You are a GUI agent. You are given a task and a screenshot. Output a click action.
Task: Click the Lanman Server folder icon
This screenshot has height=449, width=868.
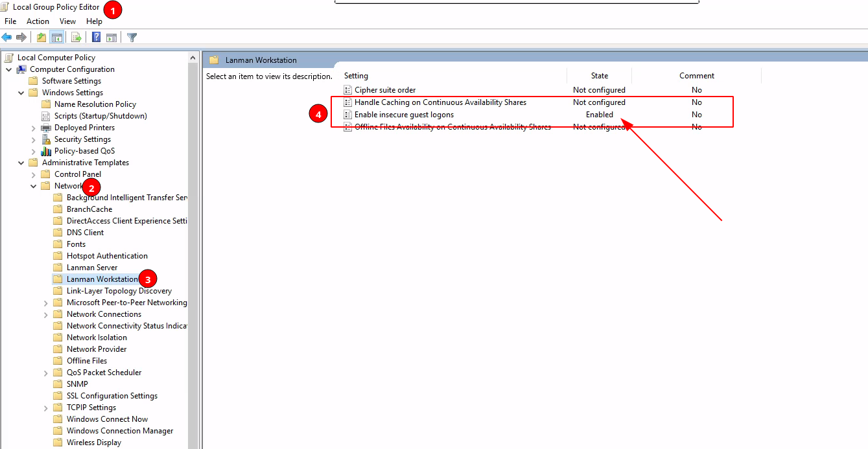(x=58, y=268)
